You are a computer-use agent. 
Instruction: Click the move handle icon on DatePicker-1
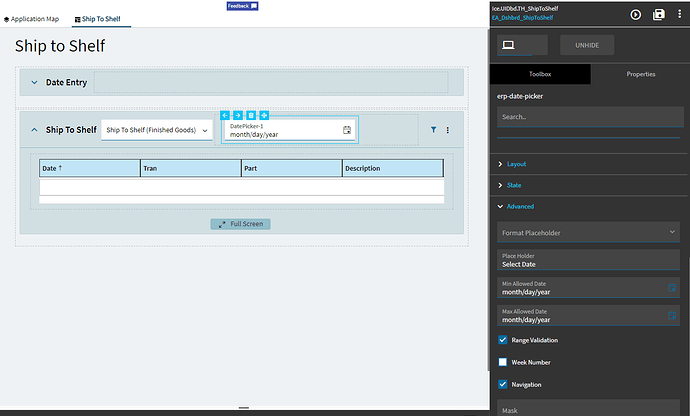(x=264, y=115)
